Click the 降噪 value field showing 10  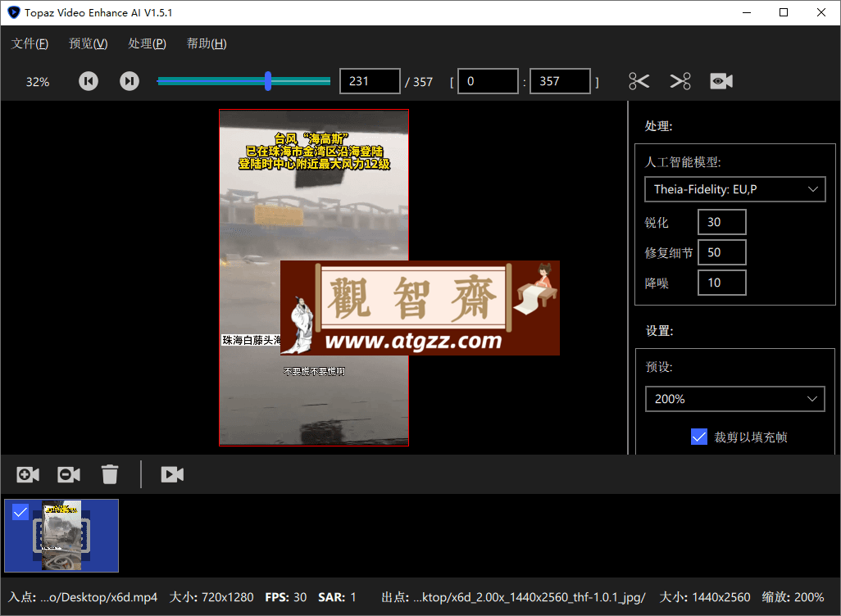pyautogui.click(x=722, y=283)
